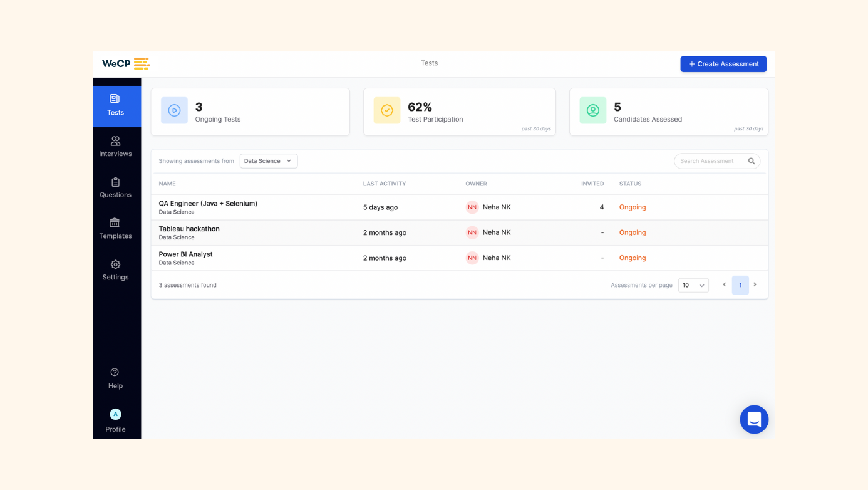Go to the Questions section
This screenshot has width=868, height=490.
point(116,188)
